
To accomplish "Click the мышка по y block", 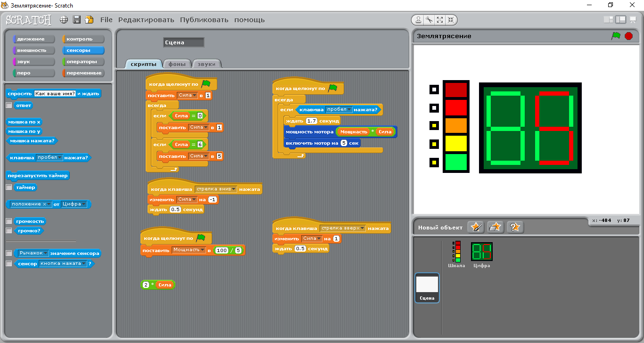I will coord(25,131).
